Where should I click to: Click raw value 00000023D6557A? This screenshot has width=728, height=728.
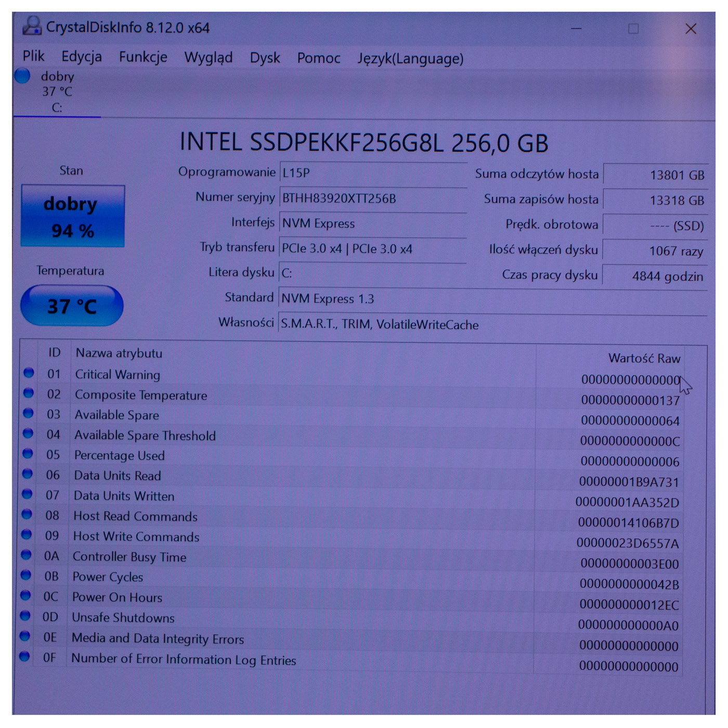tap(628, 543)
